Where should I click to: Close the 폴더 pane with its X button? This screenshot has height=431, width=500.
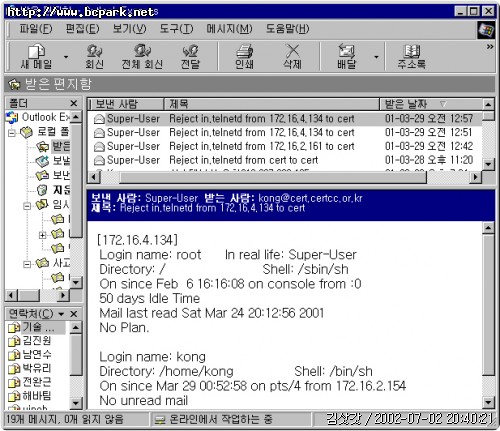click(x=74, y=103)
